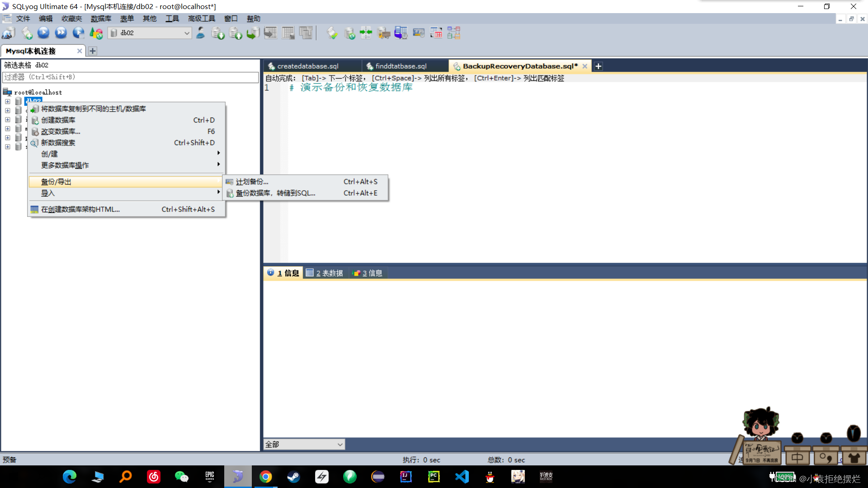This screenshot has height=488, width=868.
Task: Expand the 创/建 submenu
Action: point(127,154)
